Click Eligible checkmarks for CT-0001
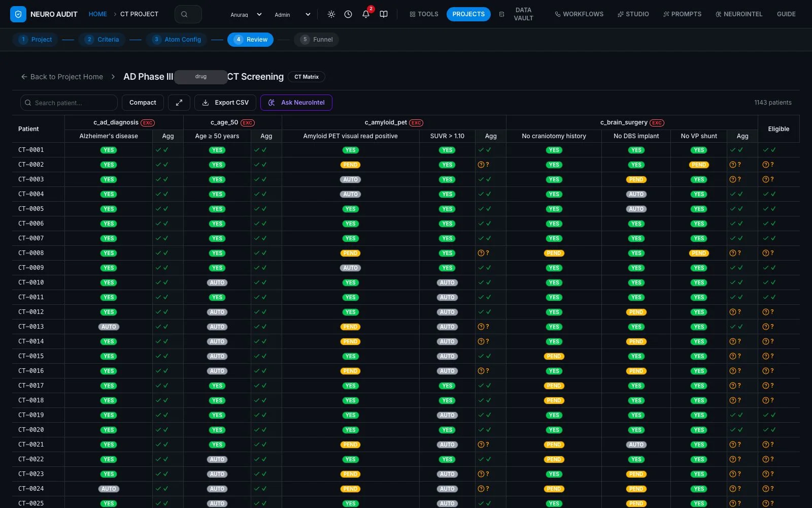This screenshot has height=508, width=812. pyautogui.click(x=769, y=150)
